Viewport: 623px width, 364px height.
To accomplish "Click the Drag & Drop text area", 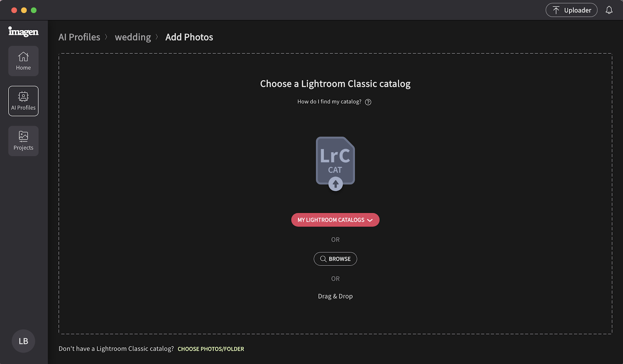I will pos(335,296).
